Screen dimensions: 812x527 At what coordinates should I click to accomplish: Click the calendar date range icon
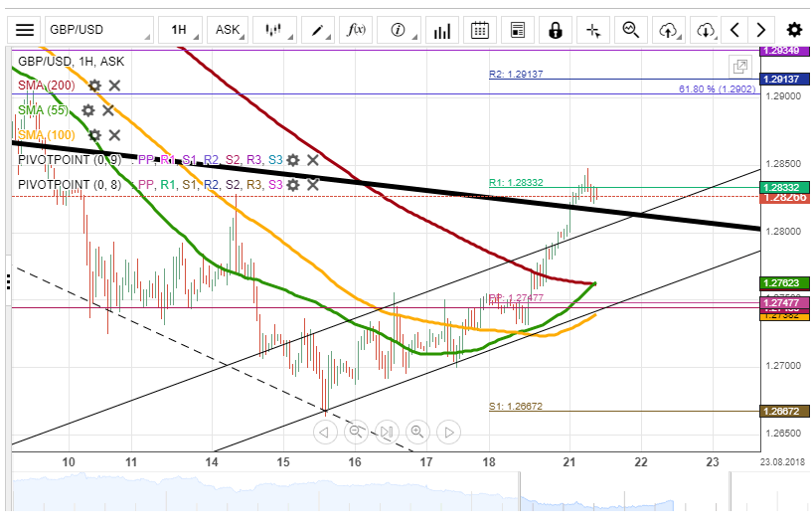[479, 30]
